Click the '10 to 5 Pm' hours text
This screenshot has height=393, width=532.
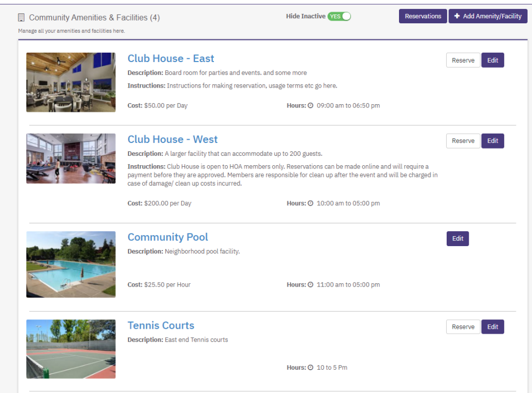pyautogui.click(x=332, y=368)
